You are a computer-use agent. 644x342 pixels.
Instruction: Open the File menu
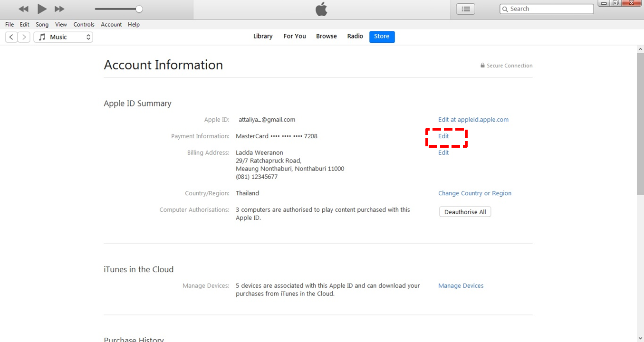click(x=10, y=24)
